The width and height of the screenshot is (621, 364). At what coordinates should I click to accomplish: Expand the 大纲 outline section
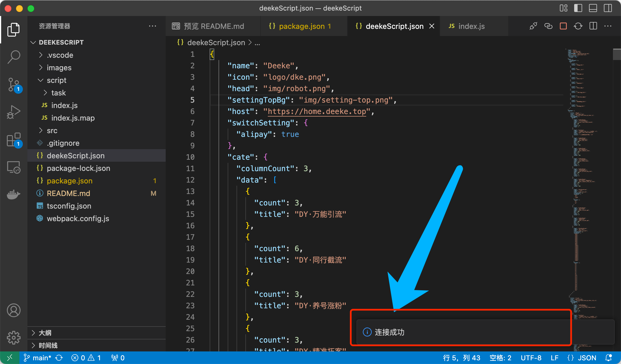pyautogui.click(x=45, y=333)
